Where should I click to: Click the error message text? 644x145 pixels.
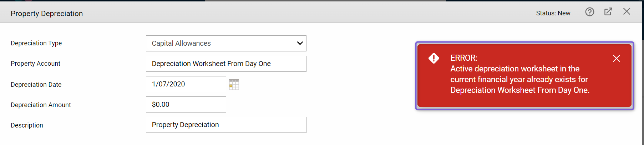point(519,79)
